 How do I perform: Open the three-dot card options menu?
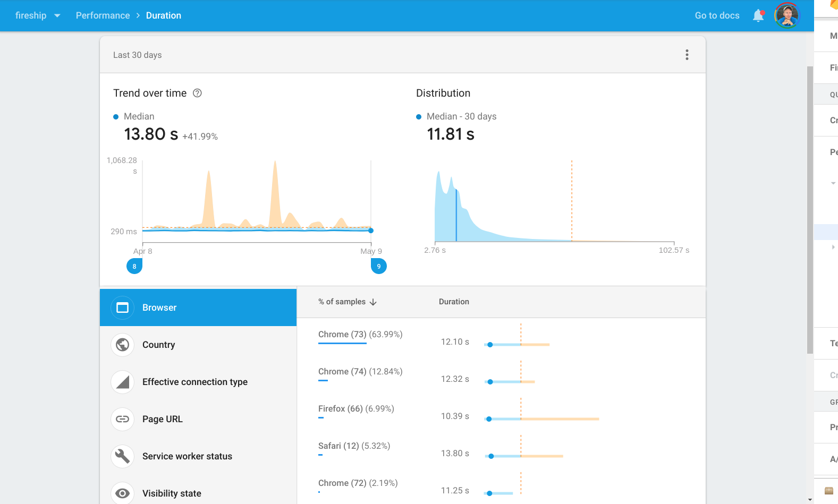pyautogui.click(x=687, y=55)
